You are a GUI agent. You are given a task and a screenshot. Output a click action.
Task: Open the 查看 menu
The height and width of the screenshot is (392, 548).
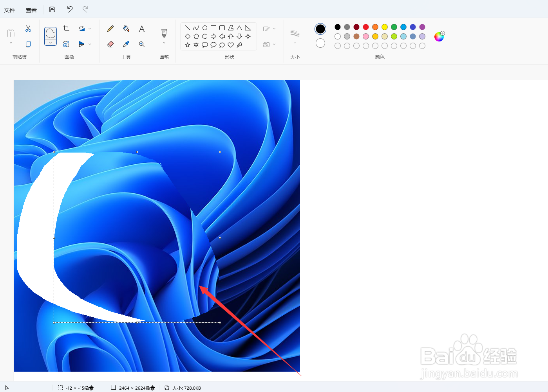click(31, 10)
